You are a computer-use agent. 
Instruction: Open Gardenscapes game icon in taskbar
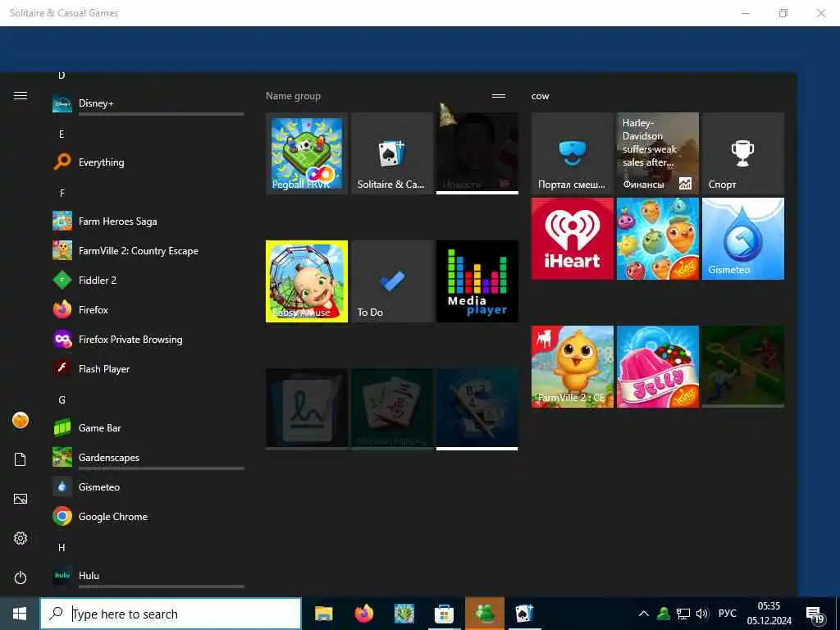click(404, 614)
